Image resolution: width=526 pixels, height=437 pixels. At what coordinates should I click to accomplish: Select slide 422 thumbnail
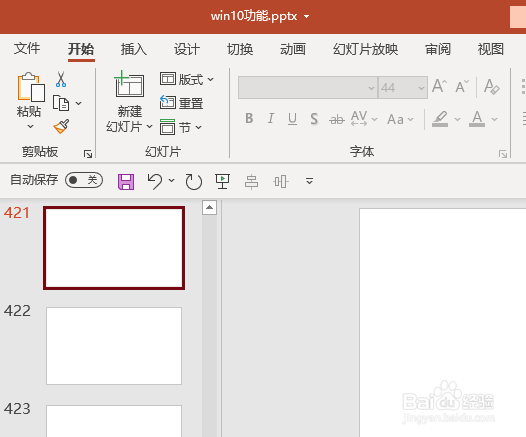click(114, 346)
